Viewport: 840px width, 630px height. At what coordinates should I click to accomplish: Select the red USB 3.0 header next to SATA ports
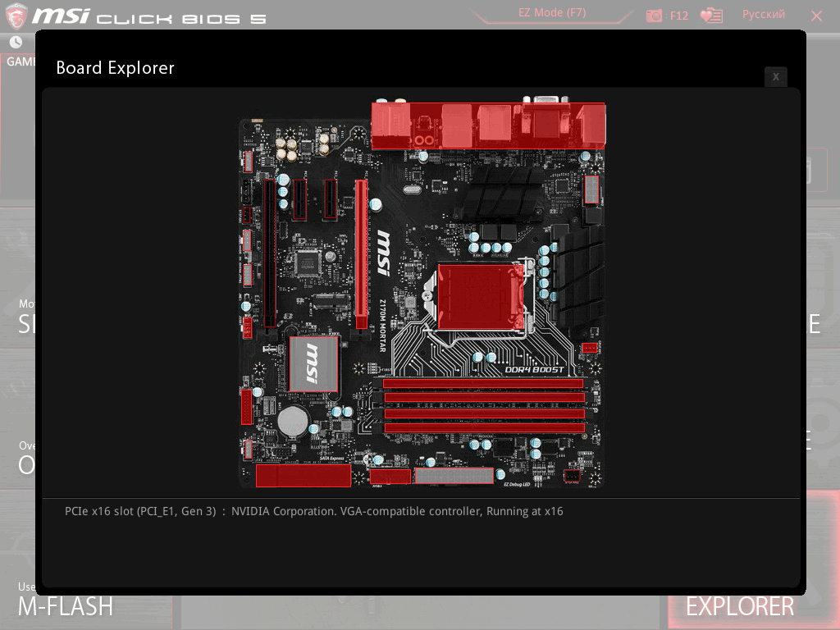(x=390, y=476)
